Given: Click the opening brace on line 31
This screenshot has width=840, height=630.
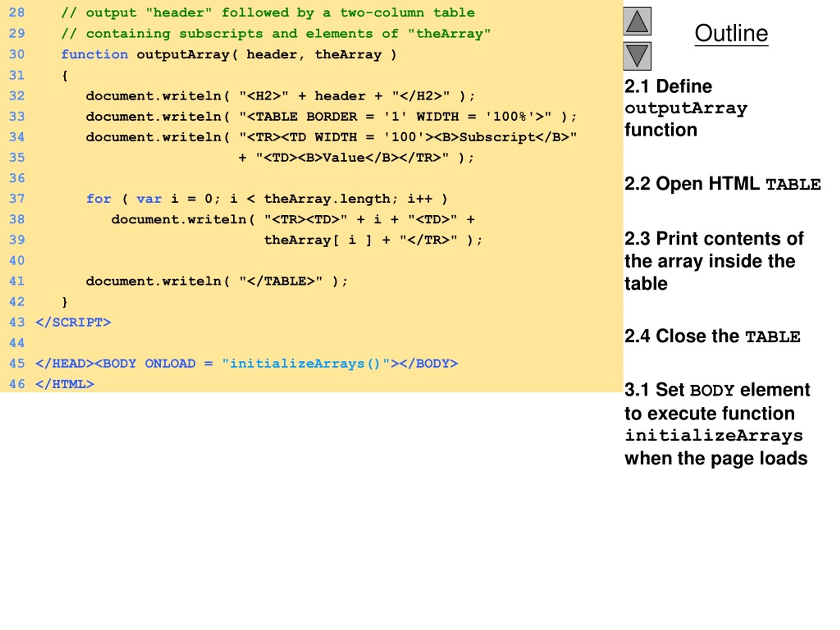Looking at the screenshot, I should click(x=65, y=75).
